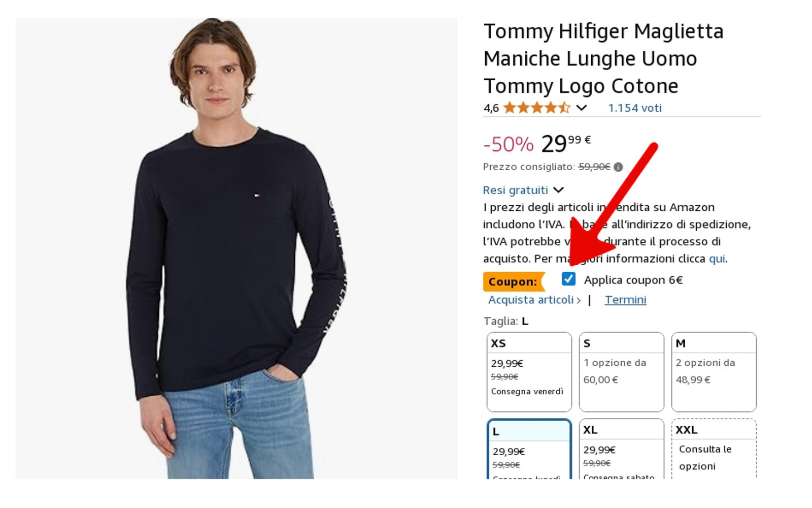The width and height of the screenshot is (812, 508).
Task: Uncheck the Applica coupon 6€ checkbox
Action: point(568,279)
